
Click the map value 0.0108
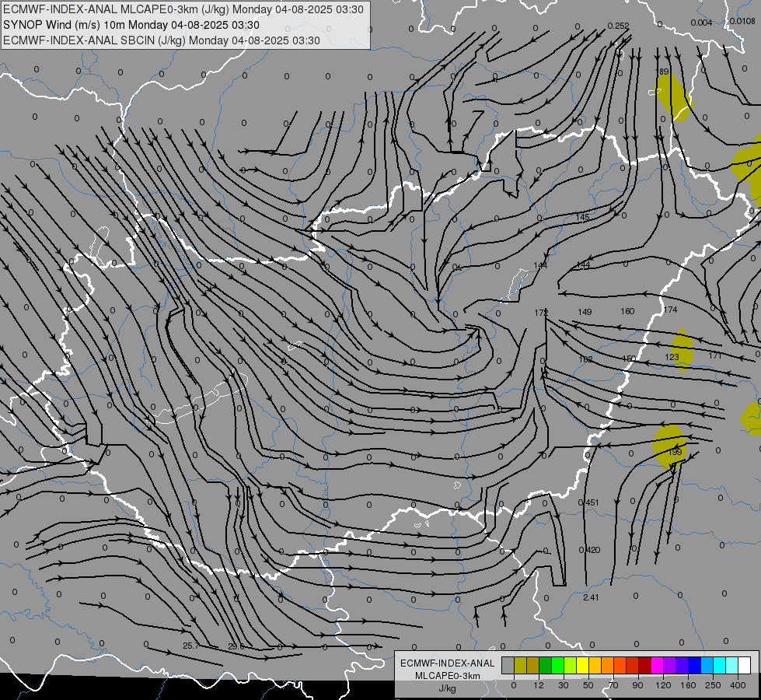click(742, 21)
